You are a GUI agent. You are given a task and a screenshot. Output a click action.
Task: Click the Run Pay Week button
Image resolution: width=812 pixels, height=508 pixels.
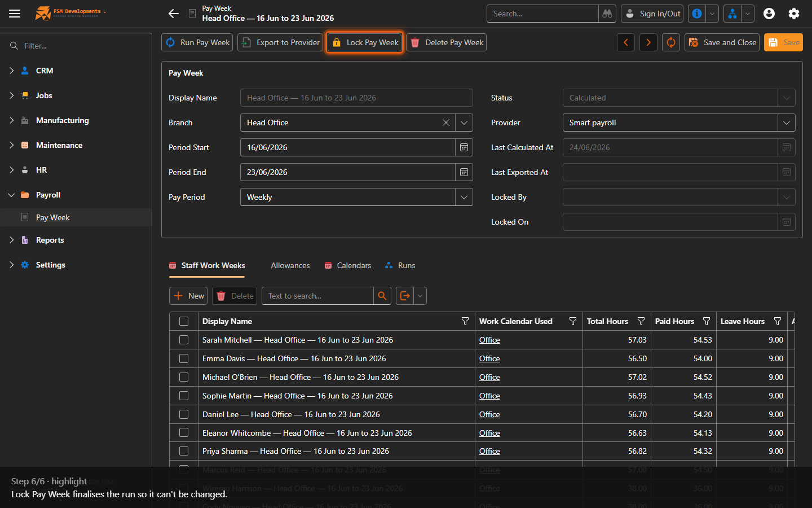click(197, 42)
